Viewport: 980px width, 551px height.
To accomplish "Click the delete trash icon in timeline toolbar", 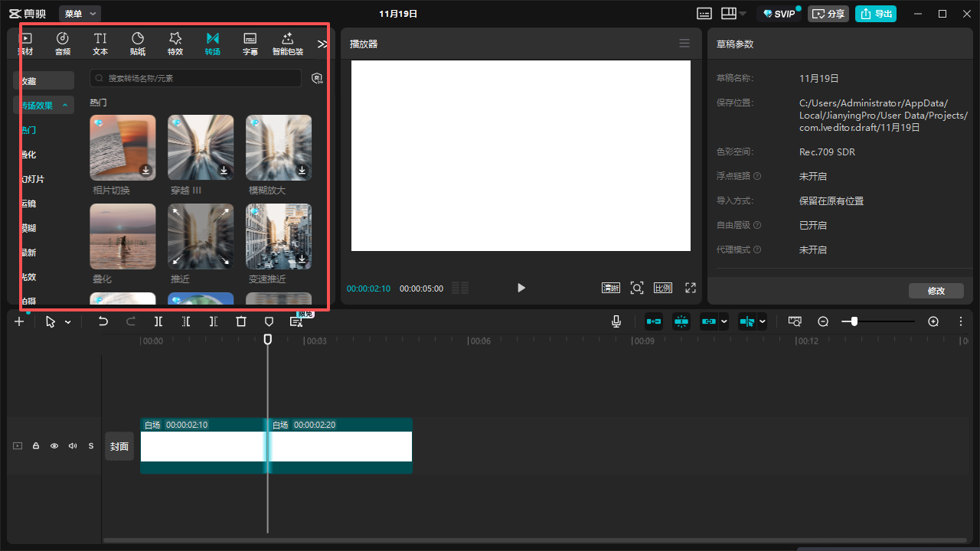I will point(241,322).
